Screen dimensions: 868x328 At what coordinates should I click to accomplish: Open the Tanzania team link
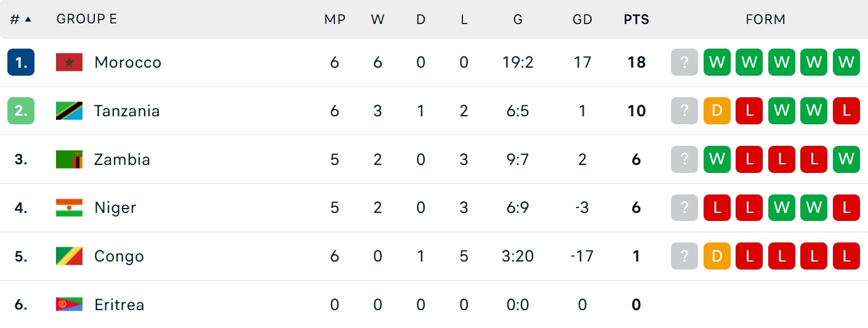coord(126,111)
